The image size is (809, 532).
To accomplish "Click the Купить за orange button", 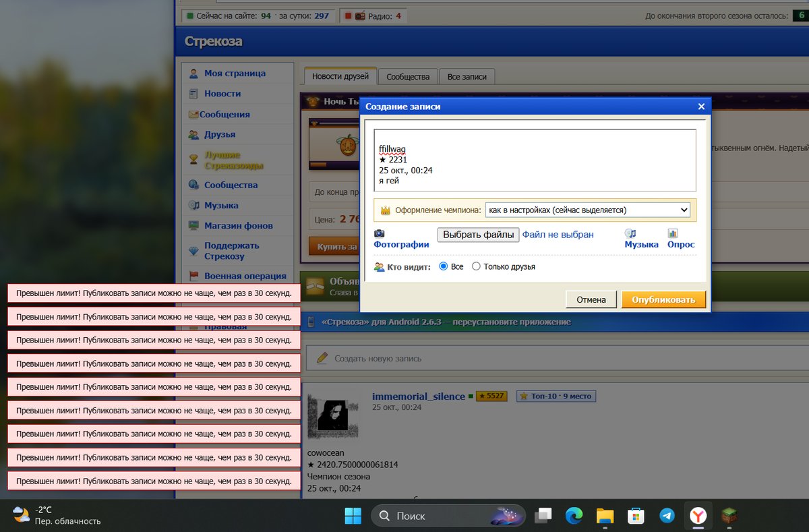I will [x=334, y=247].
